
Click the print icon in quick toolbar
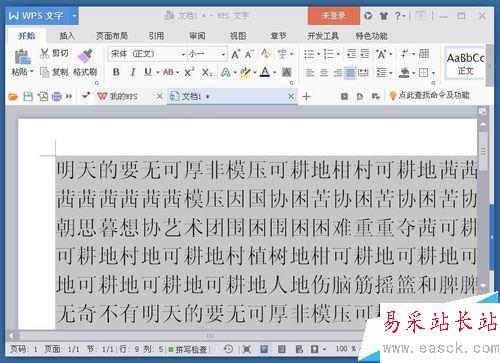(x=57, y=97)
